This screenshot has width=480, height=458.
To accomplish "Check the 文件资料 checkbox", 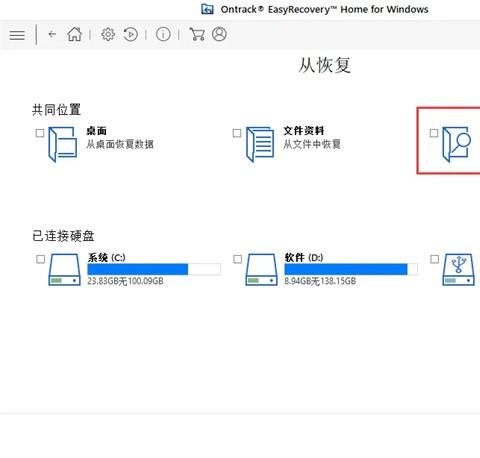I will pos(237,133).
